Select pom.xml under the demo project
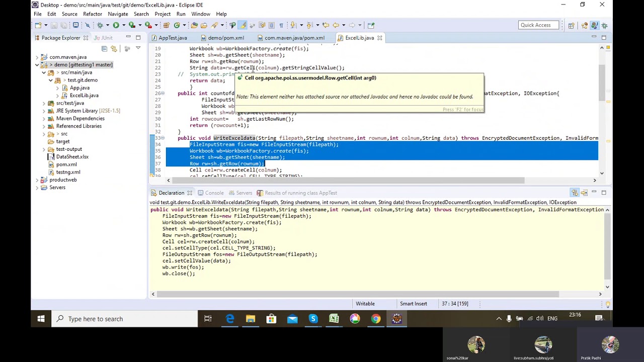Screen dimensions: 644x362 (66, 164)
